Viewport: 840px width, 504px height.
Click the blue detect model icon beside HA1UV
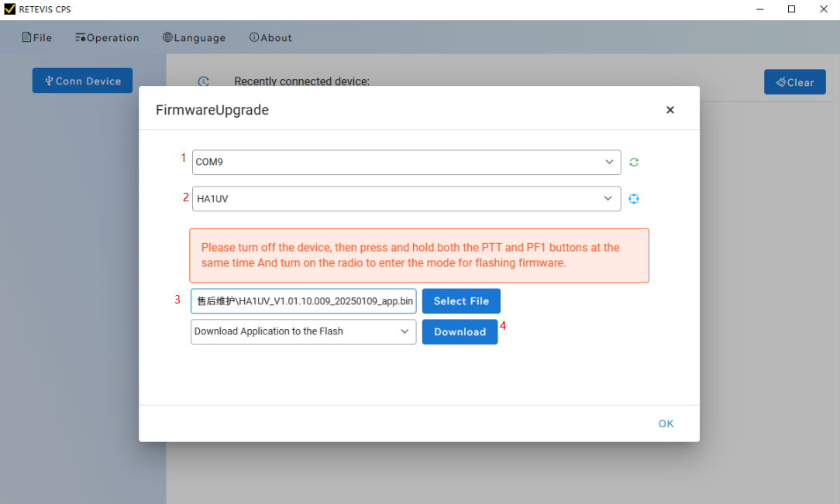(x=634, y=198)
